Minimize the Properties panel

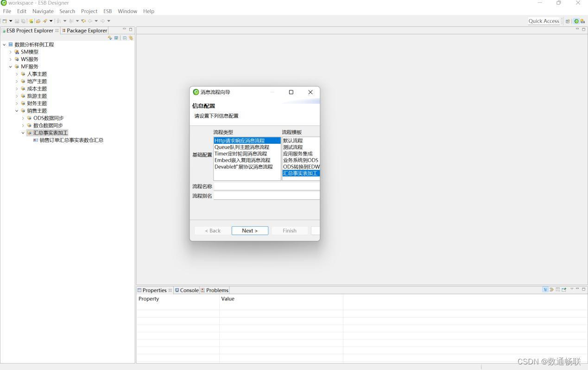(x=577, y=288)
